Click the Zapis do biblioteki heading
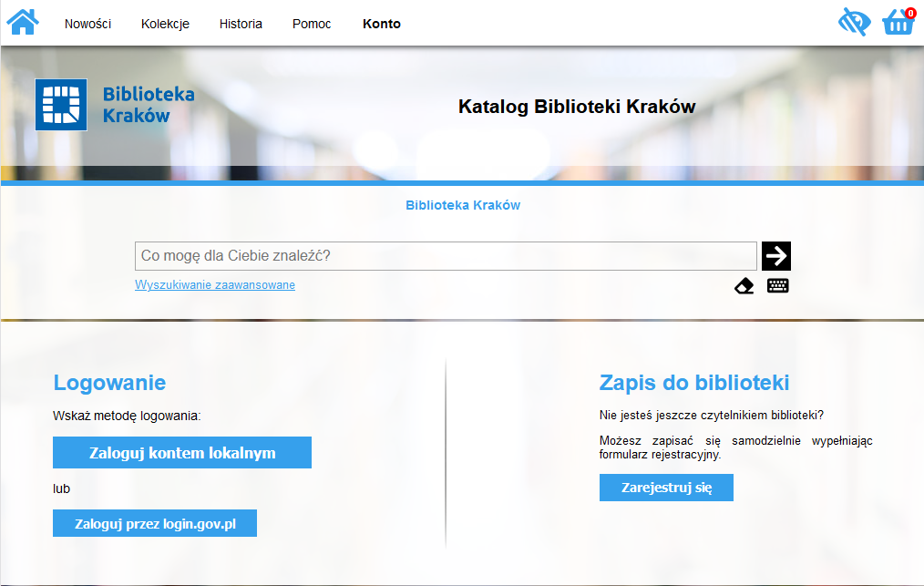The width and height of the screenshot is (924, 586). click(x=694, y=382)
